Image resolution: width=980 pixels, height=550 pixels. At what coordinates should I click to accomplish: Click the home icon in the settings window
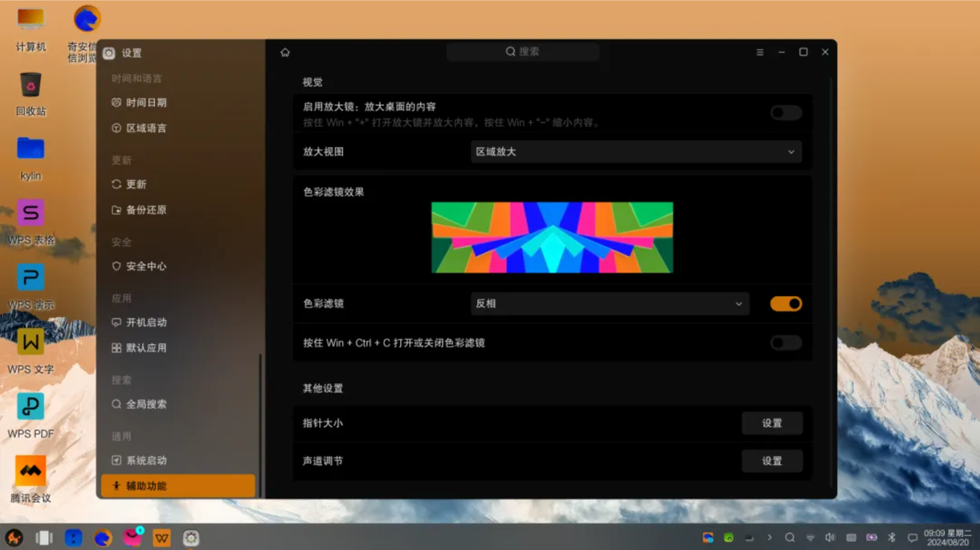click(284, 52)
